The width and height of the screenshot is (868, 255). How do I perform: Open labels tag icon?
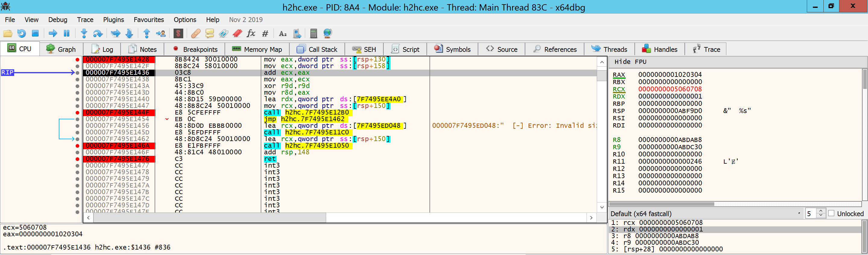(223, 33)
